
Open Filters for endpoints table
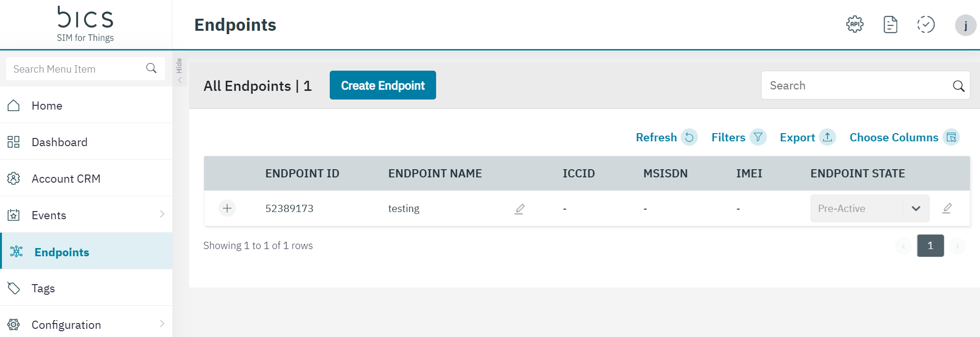point(738,137)
